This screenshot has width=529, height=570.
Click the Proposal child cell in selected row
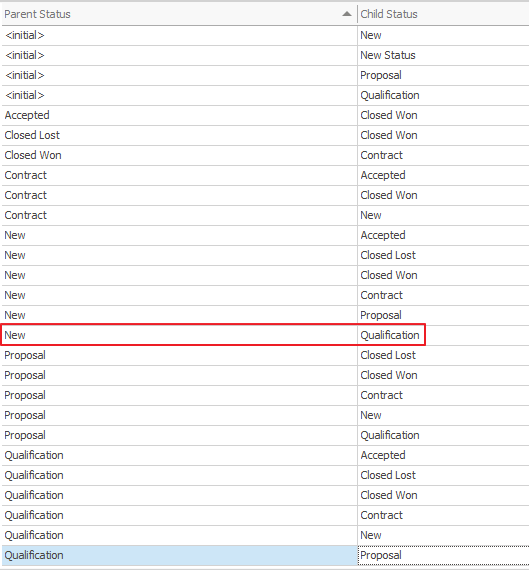coord(443,555)
